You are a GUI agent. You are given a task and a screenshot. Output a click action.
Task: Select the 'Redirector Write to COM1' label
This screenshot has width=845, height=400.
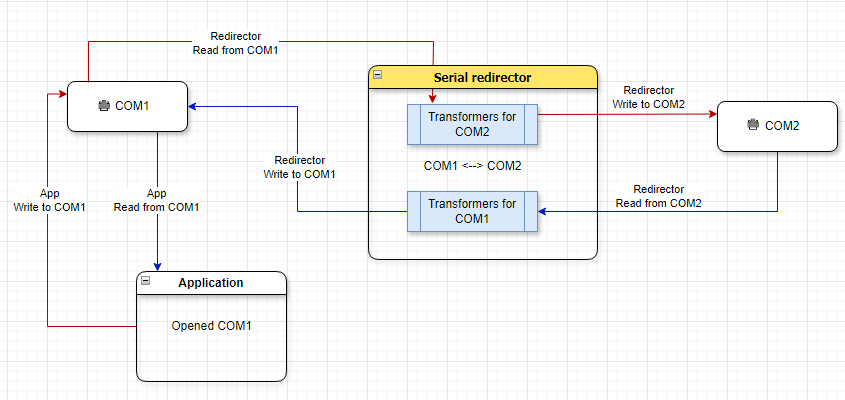300,167
